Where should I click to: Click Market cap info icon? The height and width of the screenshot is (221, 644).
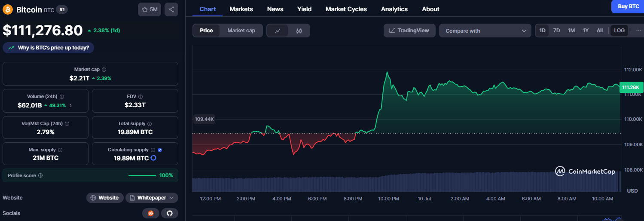coord(104,69)
